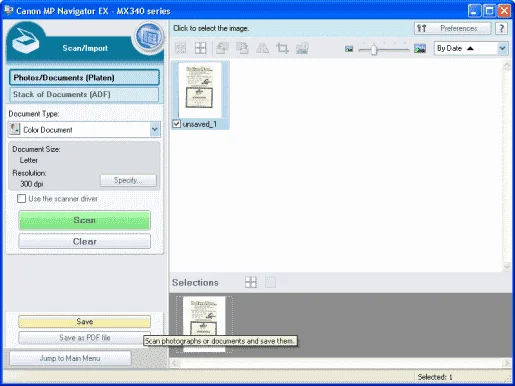Open the help question mark button
The height and width of the screenshot is (386, 515).
pos(501,28)
